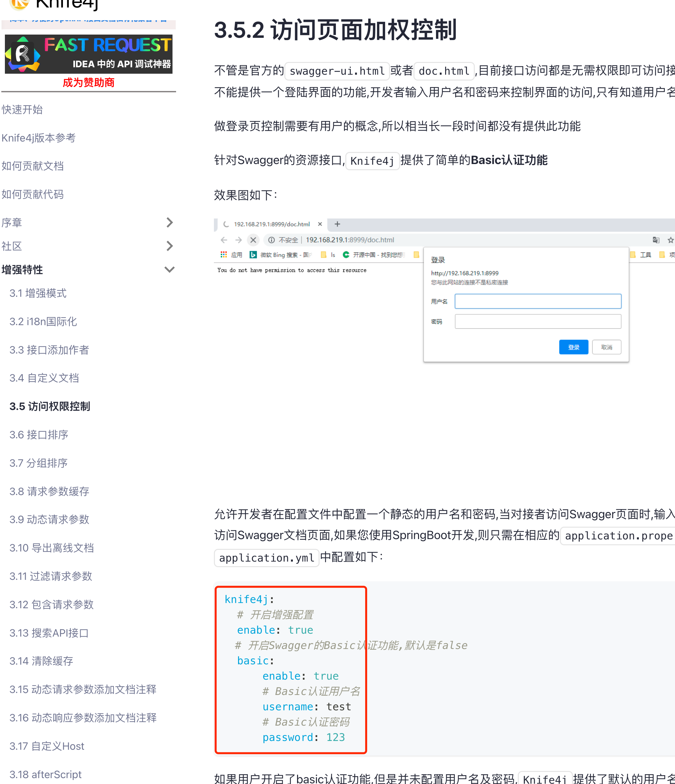The width and height of the screenshot is (675, 784).
Task: Open 3.18 afterScript sidebar entry
Action: (45, 774)
